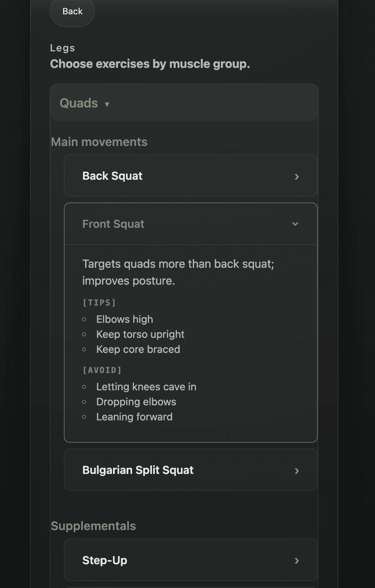Click the chevron arrow on Step-Up

coord(296,561)
